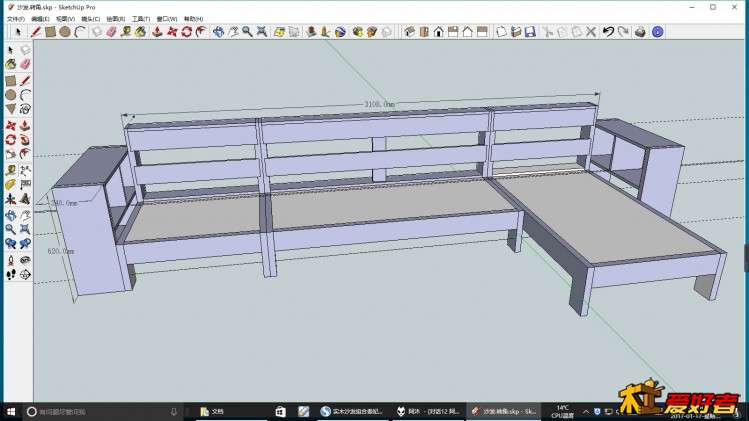Switch to the Front view house icon
The height and width of the screenshot is (421, 749).
[x=438, y=32]
